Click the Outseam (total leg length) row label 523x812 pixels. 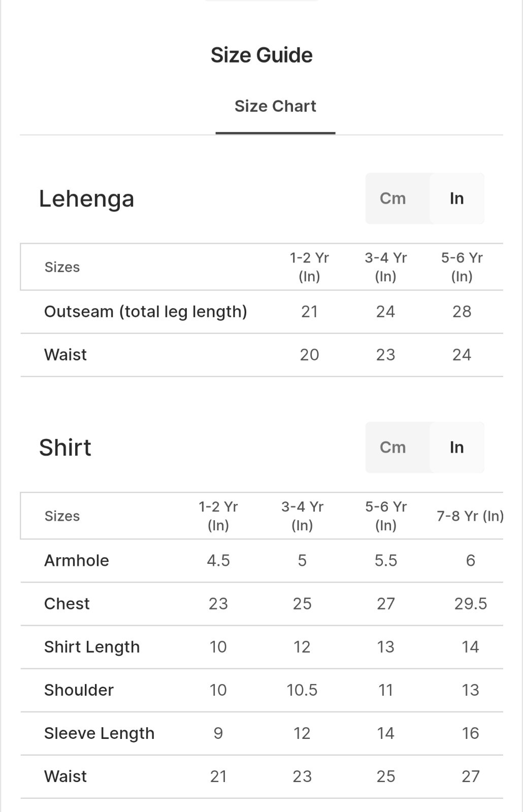[x=146, y=312]
